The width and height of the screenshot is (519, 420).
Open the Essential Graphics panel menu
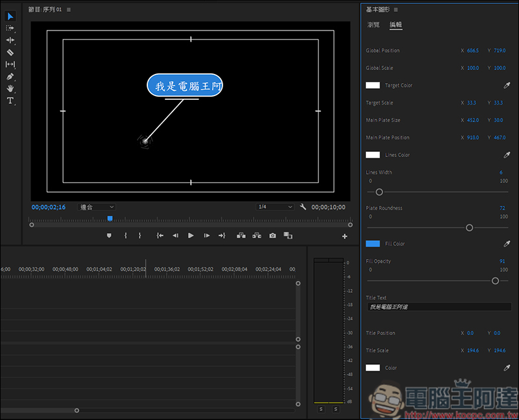[x=396, y=10]
